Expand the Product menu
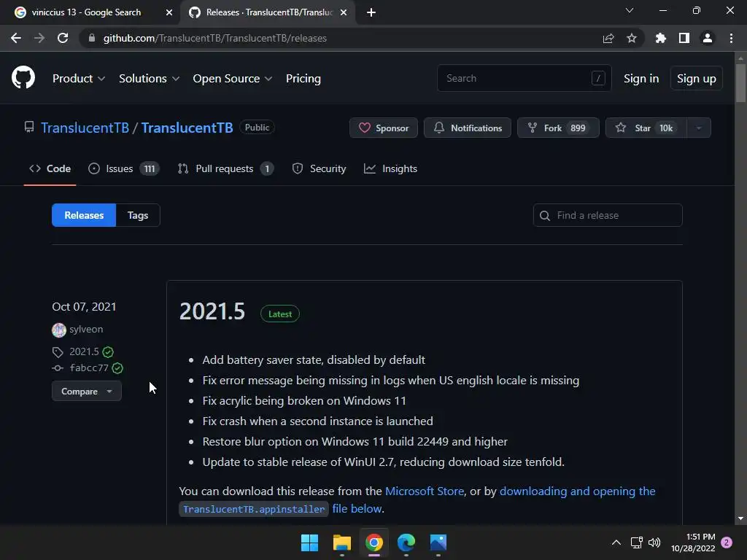 point(79,79)
